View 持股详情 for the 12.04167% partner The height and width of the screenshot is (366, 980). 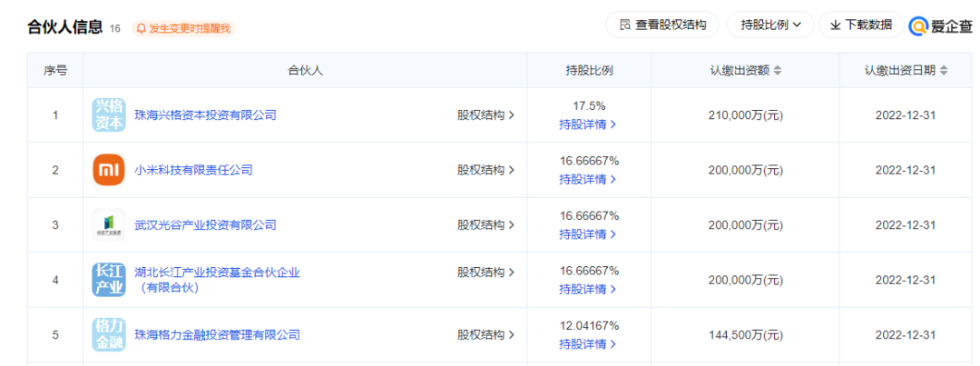coord(587,344)
